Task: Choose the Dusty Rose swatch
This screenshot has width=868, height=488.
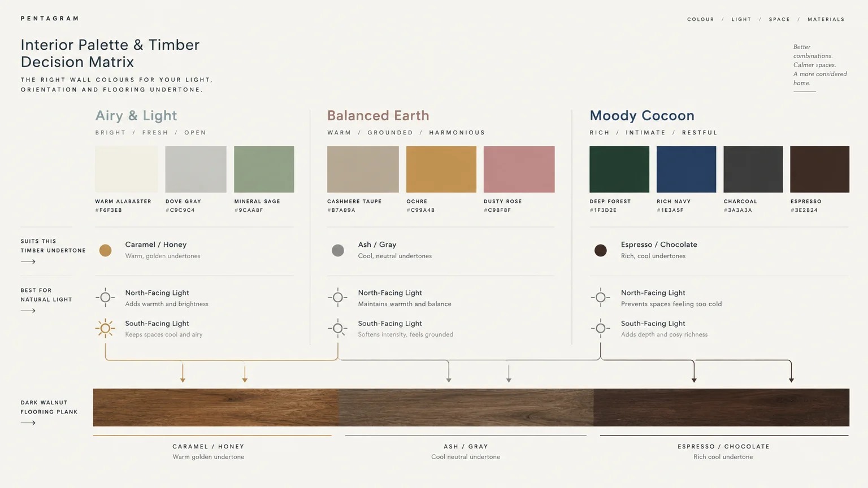Action: (x=519, y=169)
